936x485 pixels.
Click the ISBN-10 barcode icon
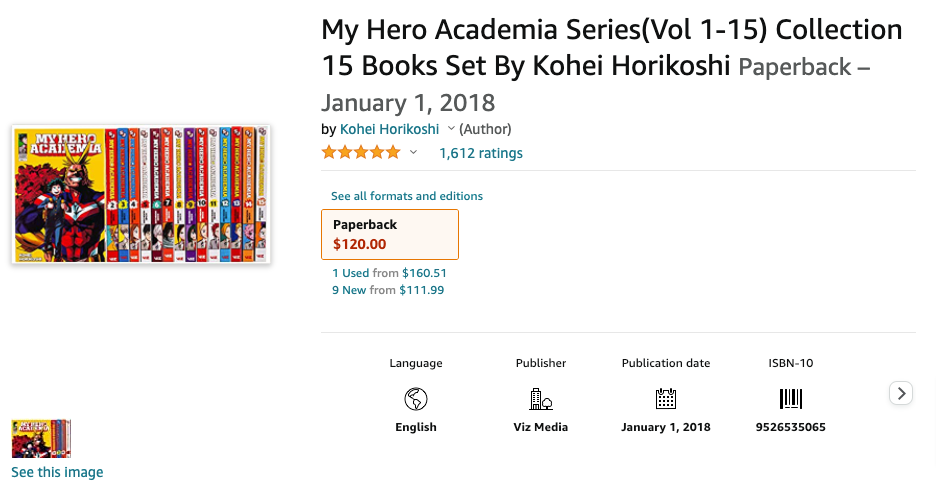pyautogui.click(x=791, y=399)
